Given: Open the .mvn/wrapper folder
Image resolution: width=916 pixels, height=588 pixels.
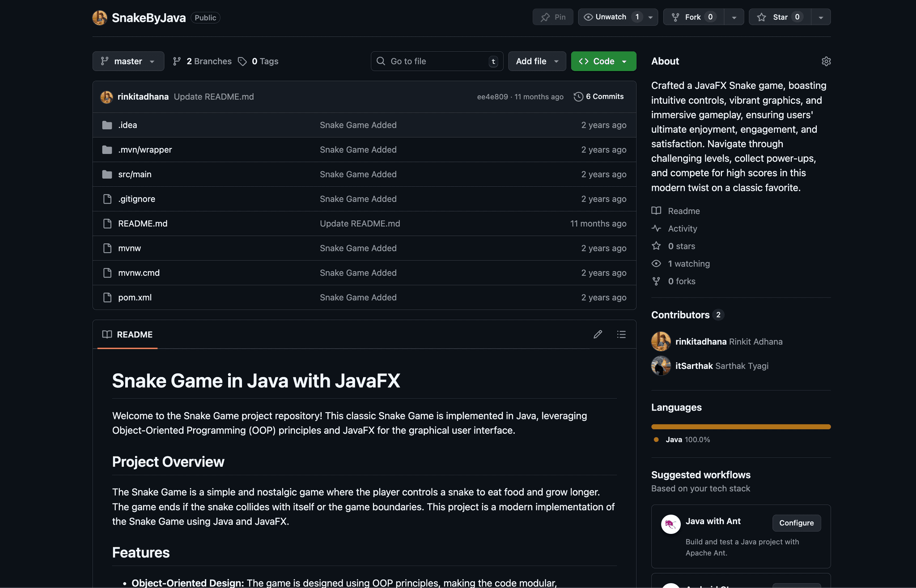Looking at the screenshot, I should (145, 150).
